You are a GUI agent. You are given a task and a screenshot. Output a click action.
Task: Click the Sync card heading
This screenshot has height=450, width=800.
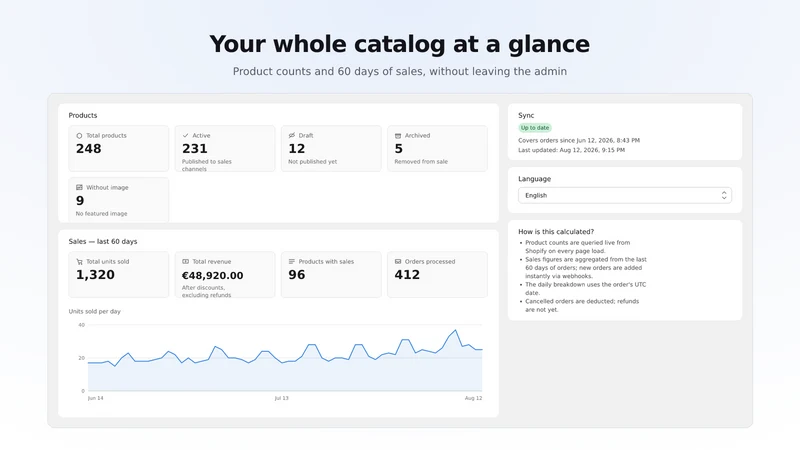click(526, 115)
